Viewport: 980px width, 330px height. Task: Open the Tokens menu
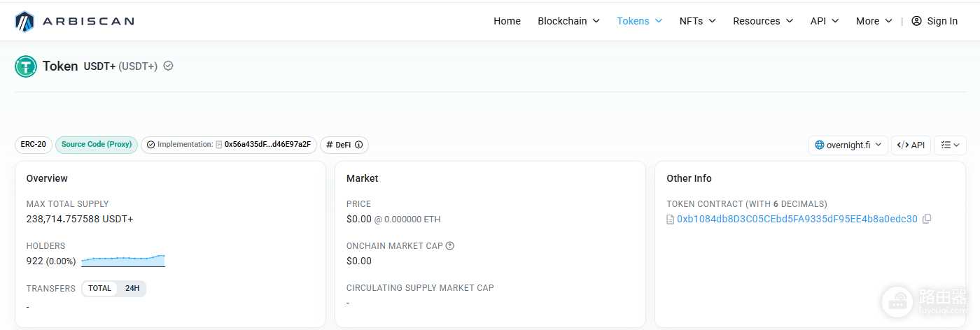pos(639,21)
